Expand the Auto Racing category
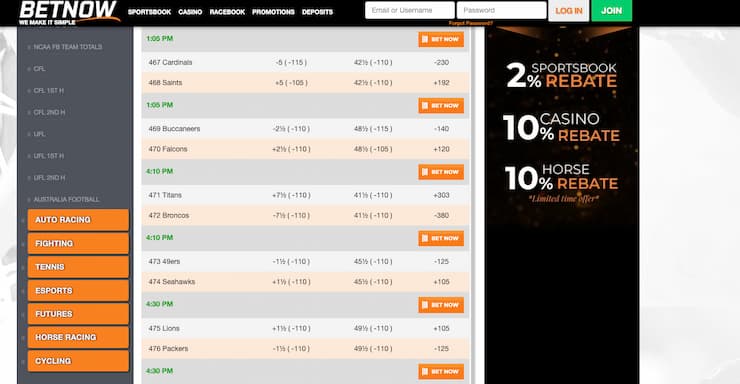This screenshot has width=740, height=384. tap(78, 220)
